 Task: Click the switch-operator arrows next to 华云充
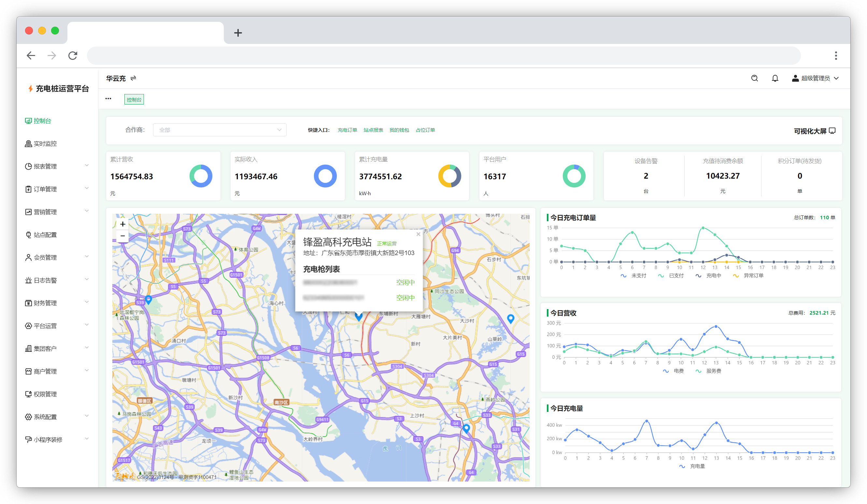pos(133,78)
